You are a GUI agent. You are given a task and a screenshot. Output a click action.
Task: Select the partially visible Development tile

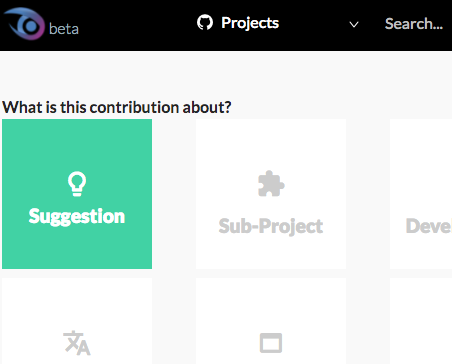click(421, 194)
